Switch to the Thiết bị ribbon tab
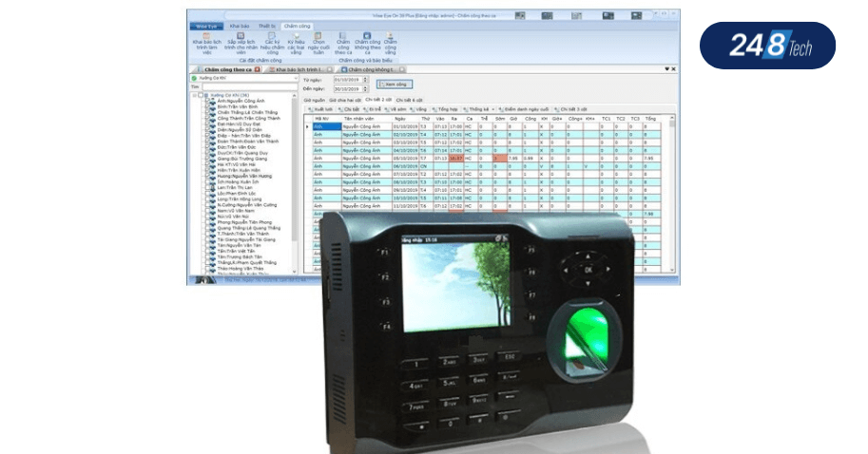868x454 pixels. pyautogui.click(x=266, y=26)
